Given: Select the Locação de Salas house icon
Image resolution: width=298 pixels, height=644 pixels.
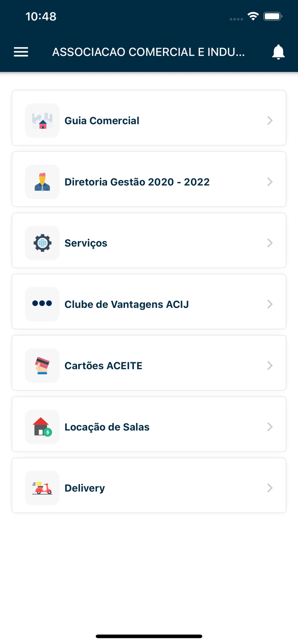Looking at the screenshot, I should [x=42, y=427].
